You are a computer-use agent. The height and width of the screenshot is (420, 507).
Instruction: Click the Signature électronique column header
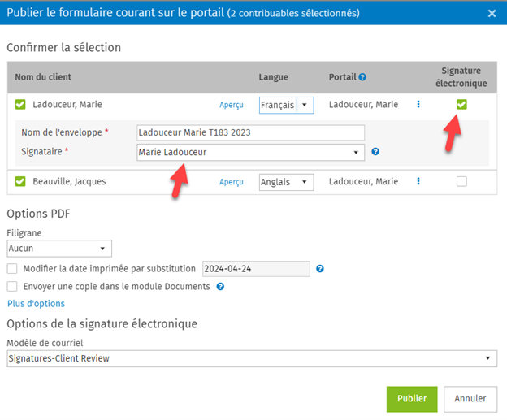pos(461,77)
